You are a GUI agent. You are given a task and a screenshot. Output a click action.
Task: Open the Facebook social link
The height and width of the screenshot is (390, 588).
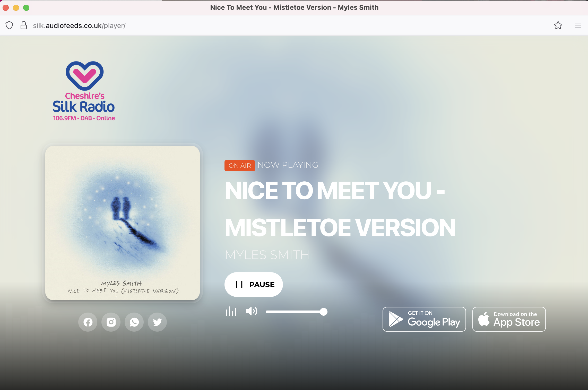88,322
